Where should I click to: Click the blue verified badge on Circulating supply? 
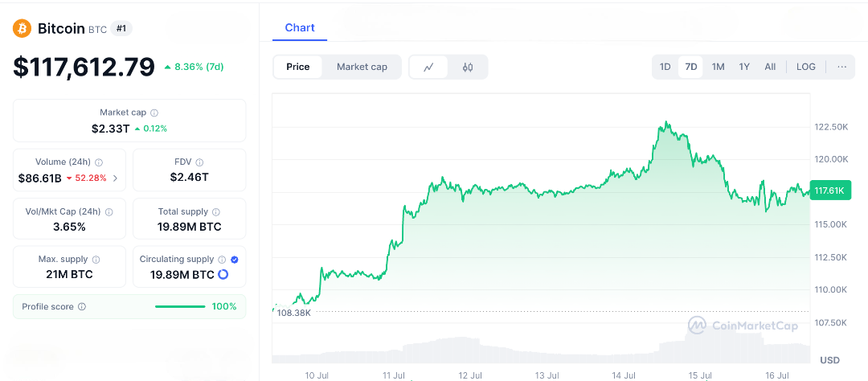(x=235, y=259)
